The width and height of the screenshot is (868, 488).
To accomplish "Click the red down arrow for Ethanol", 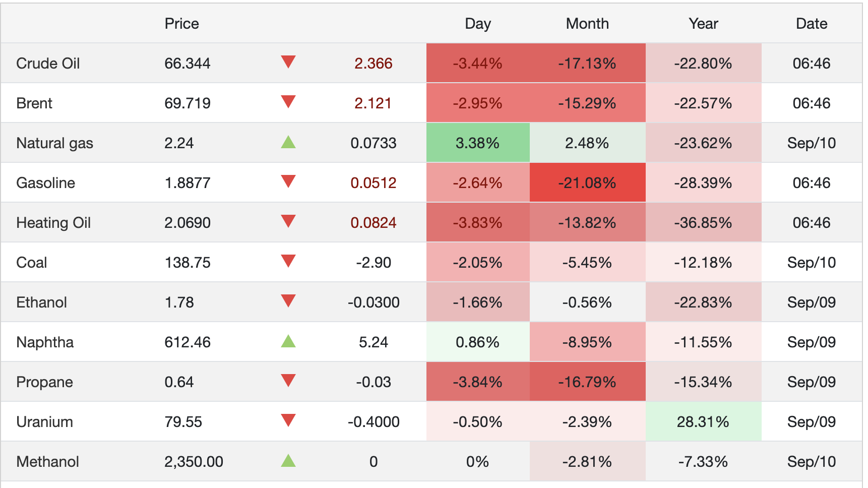I will (288, 301).
